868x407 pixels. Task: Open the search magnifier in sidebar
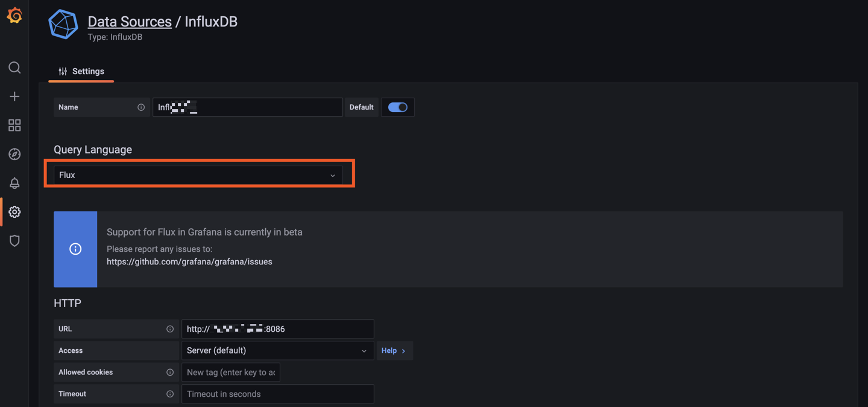(x=14, y=67)
